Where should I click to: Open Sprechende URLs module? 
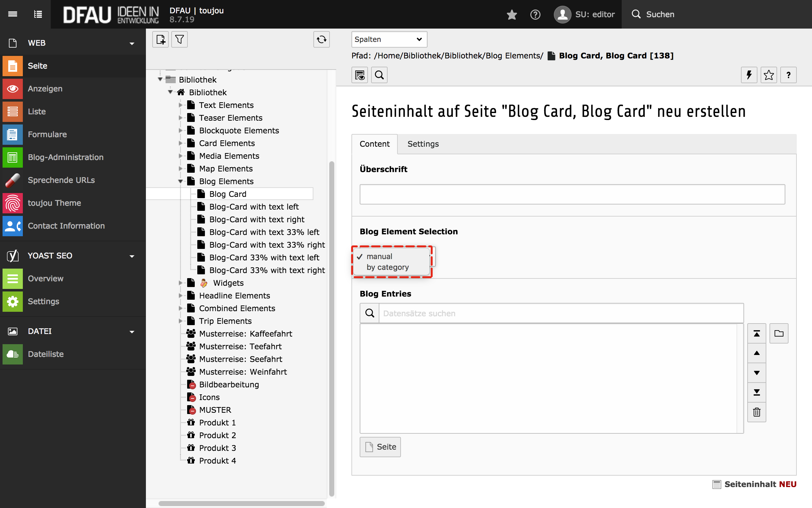click(x=73, y=180)
